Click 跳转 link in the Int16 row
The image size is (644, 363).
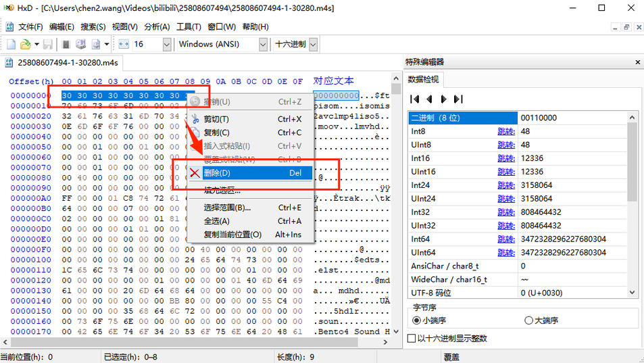(506, 158)
